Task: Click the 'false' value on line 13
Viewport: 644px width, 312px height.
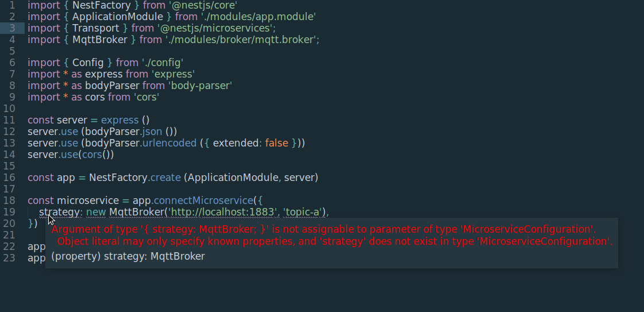Action: [277, 143]
